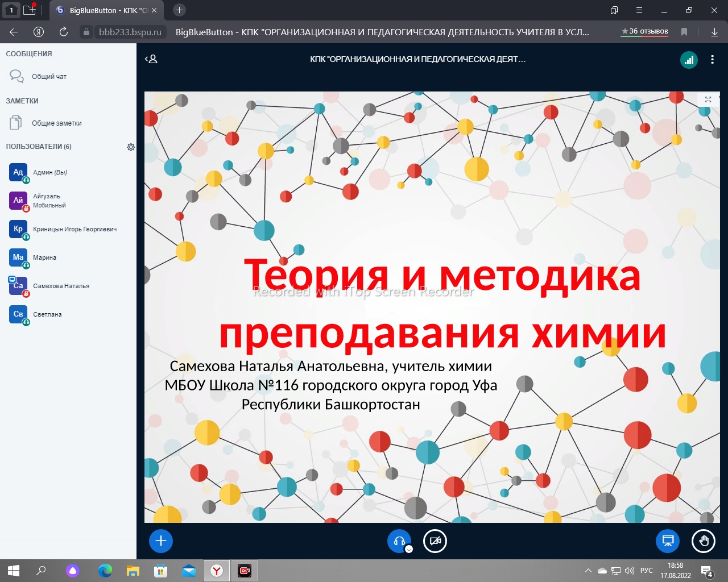Image resolution: width=728 pixels, height=582 pixels.
Task: Expand audio device chevron on headphones
Action: (409, 549)
